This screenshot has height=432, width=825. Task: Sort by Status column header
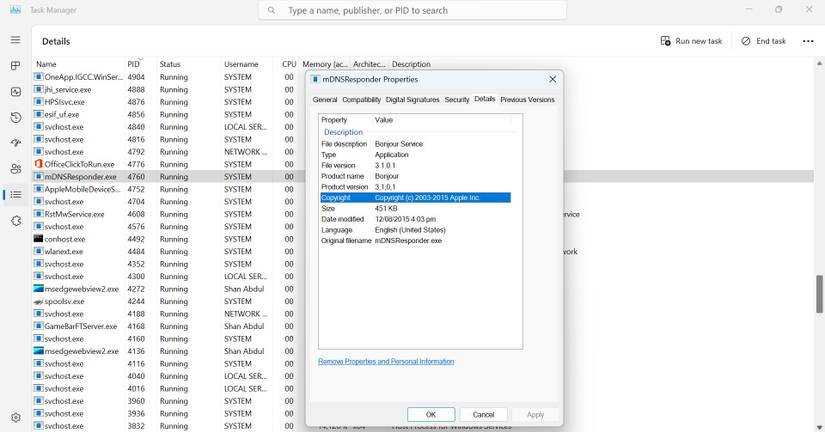tap(170, 64)
